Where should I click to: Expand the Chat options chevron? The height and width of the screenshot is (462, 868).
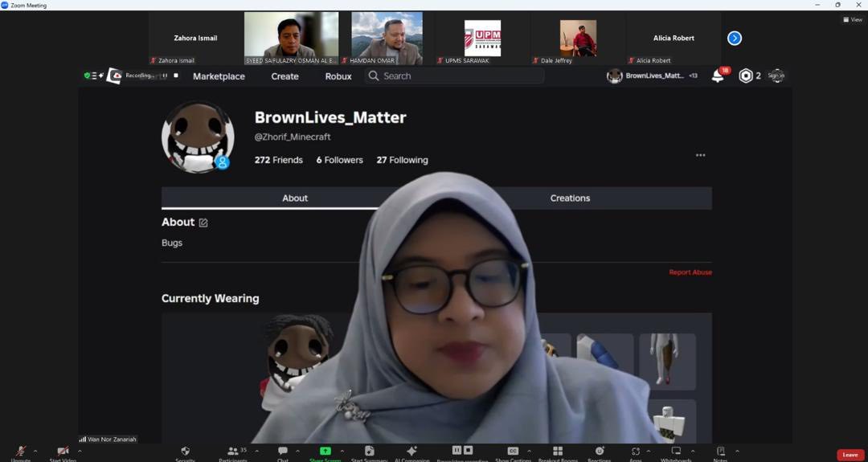click(x=298, y=451)
